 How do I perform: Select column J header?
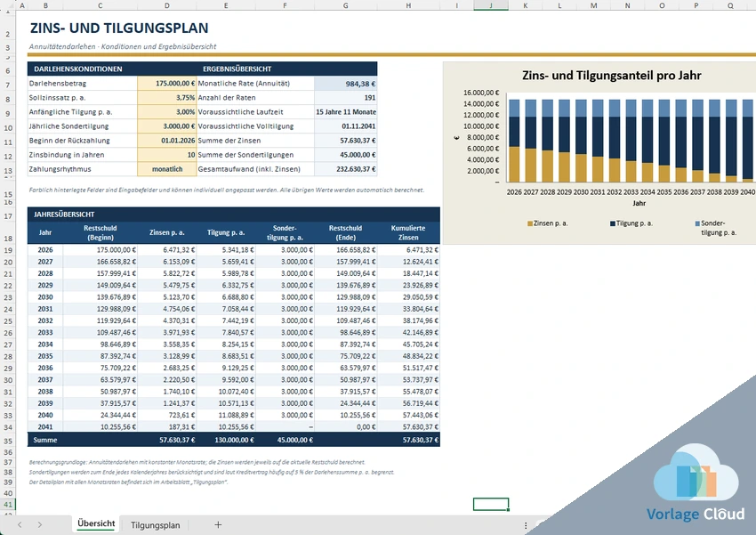(491, 5)
